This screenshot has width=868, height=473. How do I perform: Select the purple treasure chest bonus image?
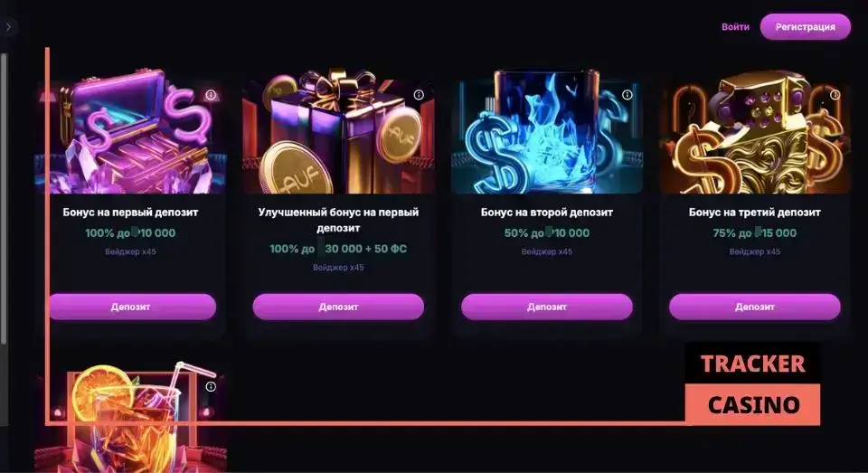[130, 132]
